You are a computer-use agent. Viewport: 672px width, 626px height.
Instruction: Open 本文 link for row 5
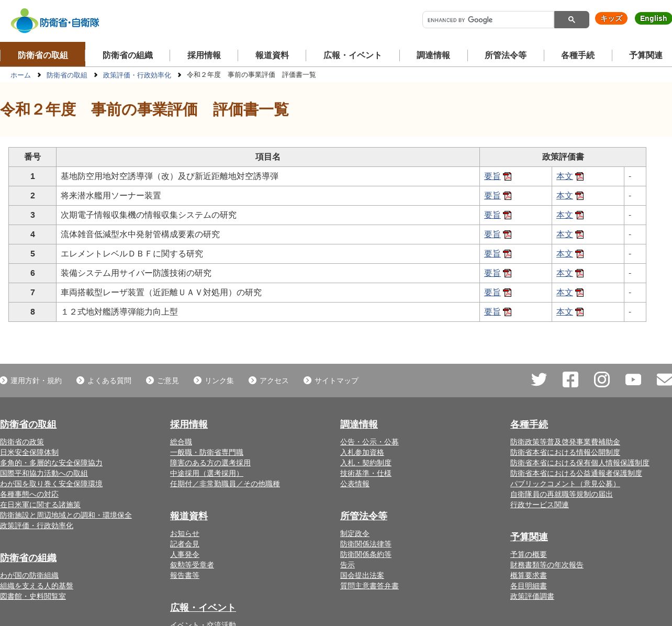coord(564,254)
